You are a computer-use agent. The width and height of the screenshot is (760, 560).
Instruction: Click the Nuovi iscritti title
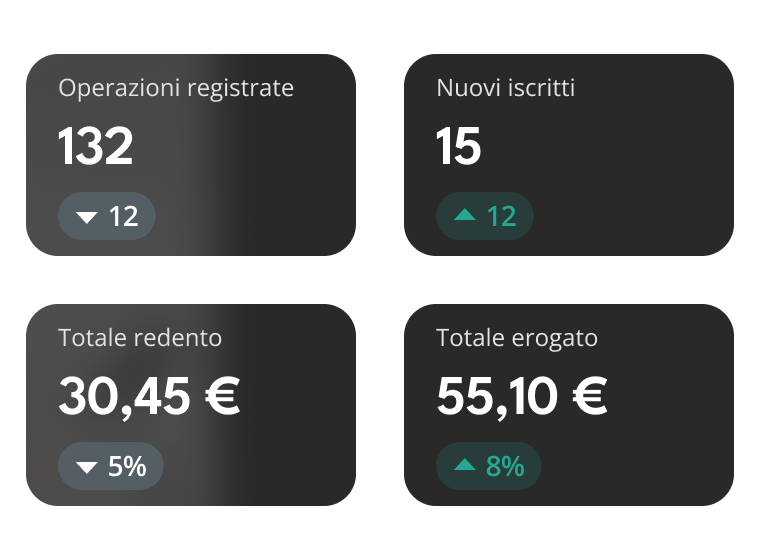[505, 88]
